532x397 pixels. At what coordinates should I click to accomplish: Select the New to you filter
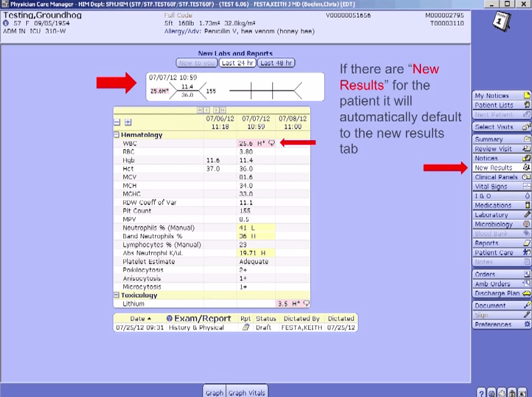197,62
